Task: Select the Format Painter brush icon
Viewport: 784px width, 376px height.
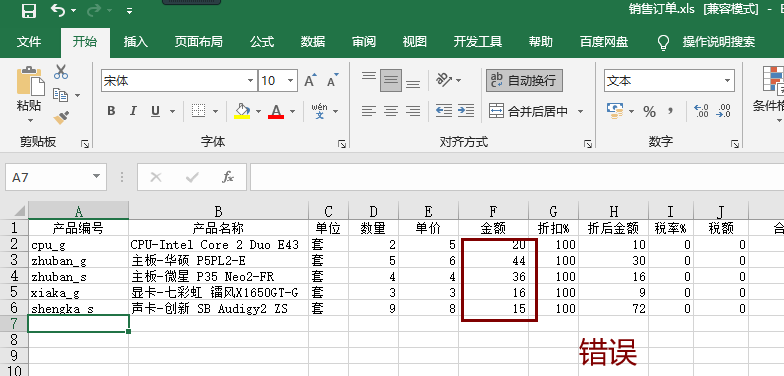Action: 61,118
